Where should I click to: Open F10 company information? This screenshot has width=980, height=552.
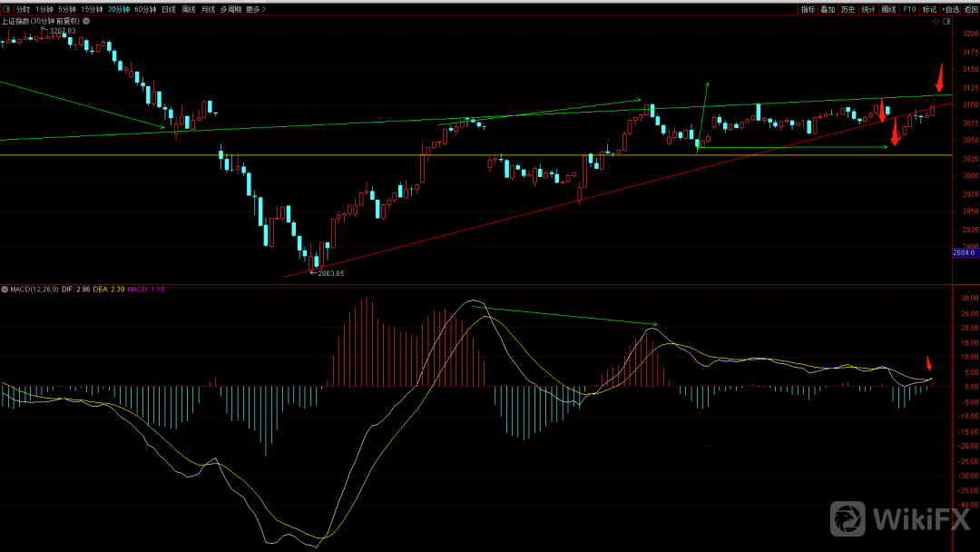tap(909, 9)
